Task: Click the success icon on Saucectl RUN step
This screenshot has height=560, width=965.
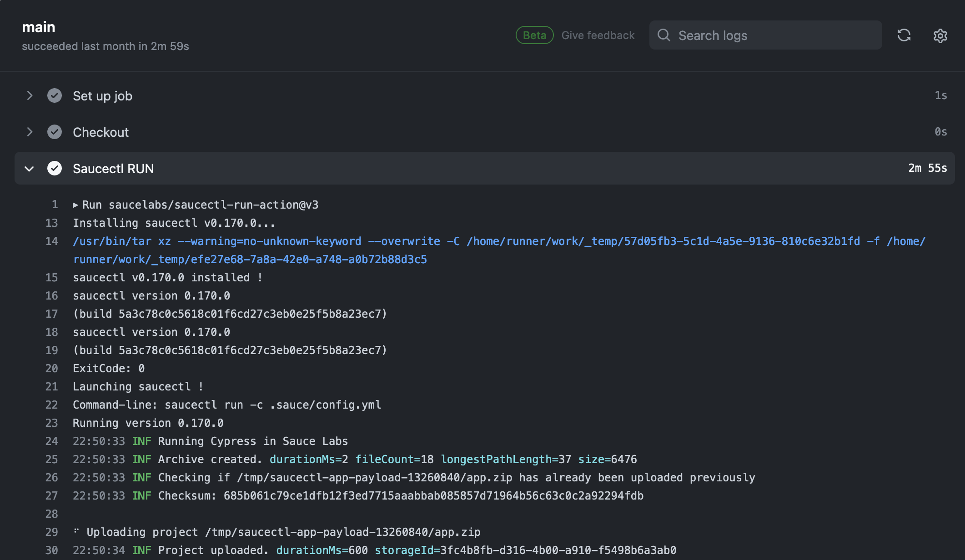Action: tap(55, 168)
